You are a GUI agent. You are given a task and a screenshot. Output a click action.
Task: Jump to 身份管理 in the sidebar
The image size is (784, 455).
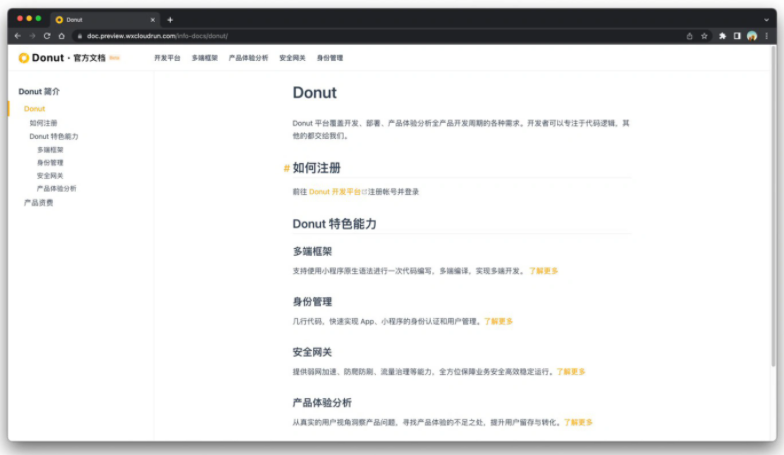pos(50,162)
